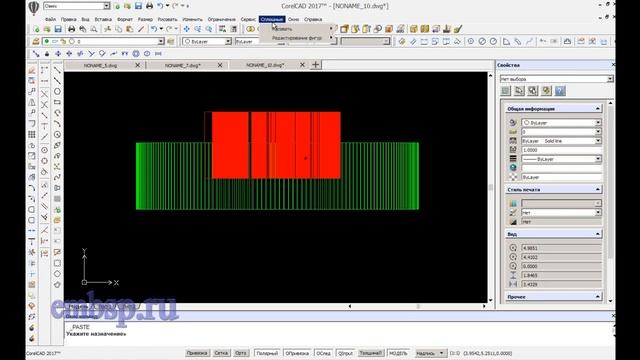Viewport: 640px width, 360px height.
Task: Click the Pan tool icon
Action: 187,29
